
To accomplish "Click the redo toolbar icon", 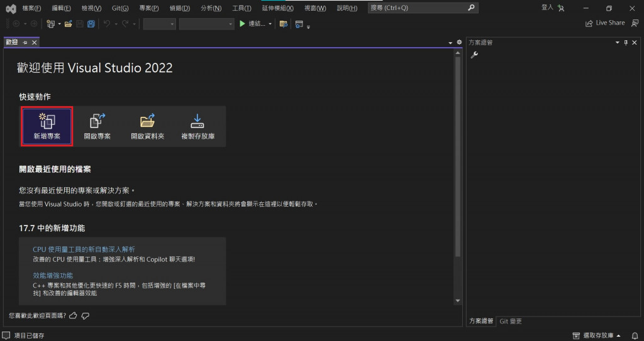I will [x=125, y=24].
